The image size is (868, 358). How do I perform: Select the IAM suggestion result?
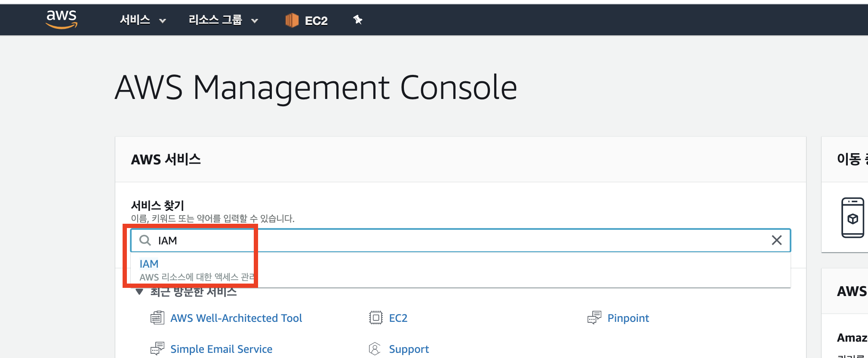[149, 264]
